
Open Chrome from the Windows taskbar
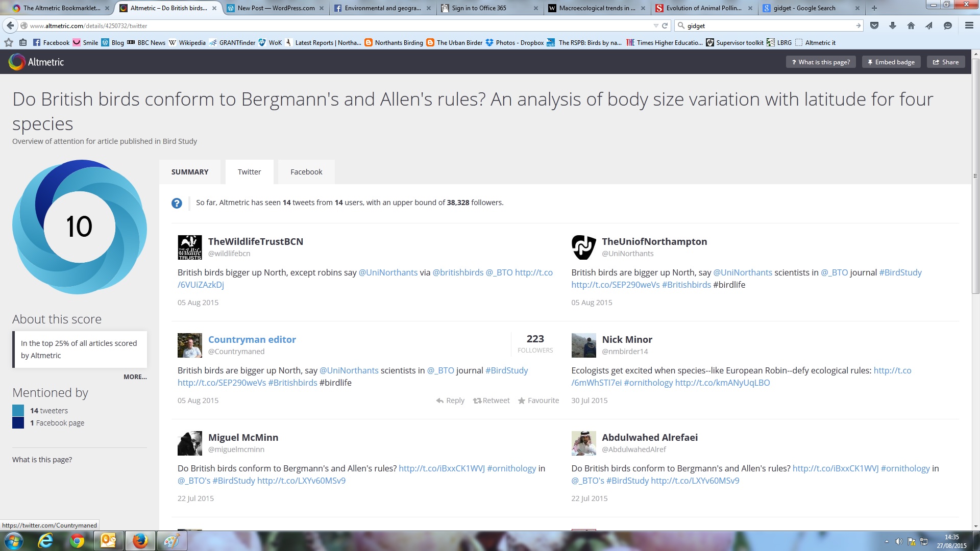coord(77,541)
